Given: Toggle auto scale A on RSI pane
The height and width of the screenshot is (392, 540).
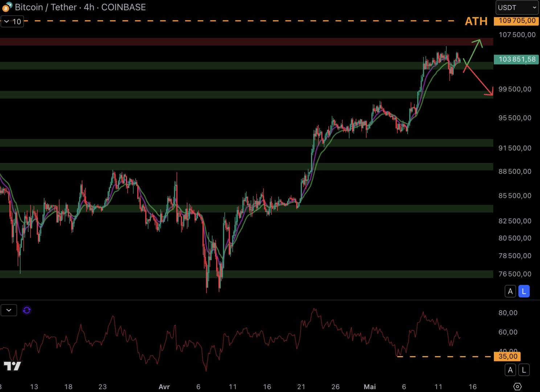Looking at the screenshot, I should pos(510,370).
